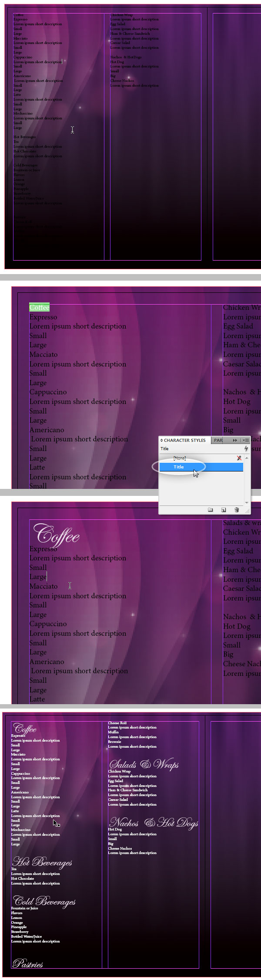Screen dimensions: 261x980
Task: Click the 'Cheese Roll' menu item text
Action: coord(117,723)
